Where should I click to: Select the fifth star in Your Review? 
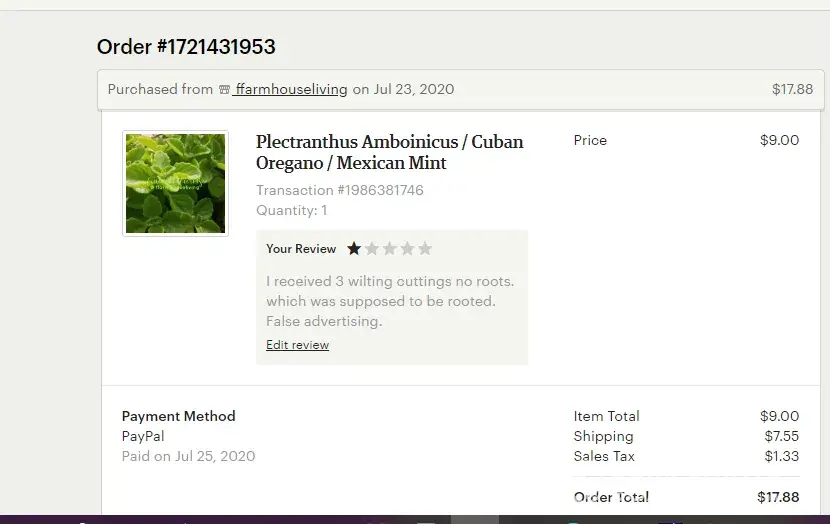(x=425, y=249)
